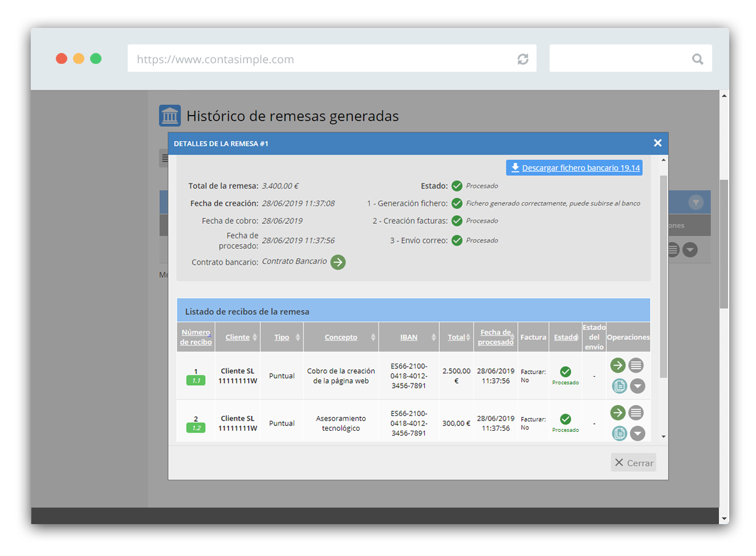Viewport: 756px width, 556px height.
Task: Click the browser address bar with contasimple URL
Action: [332, 58]
